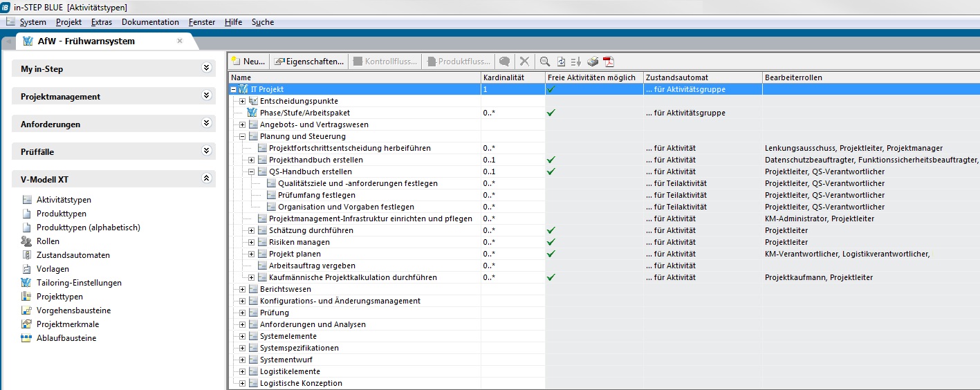Click the refresh document icon in toolbar
This screenshot has height=390, width=980.
(561, 62)
